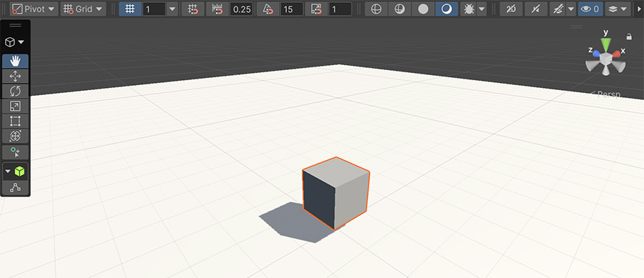The image size is (644, 278).
Task: Click the gizmo center cube
Action: (x=606, y=59)
